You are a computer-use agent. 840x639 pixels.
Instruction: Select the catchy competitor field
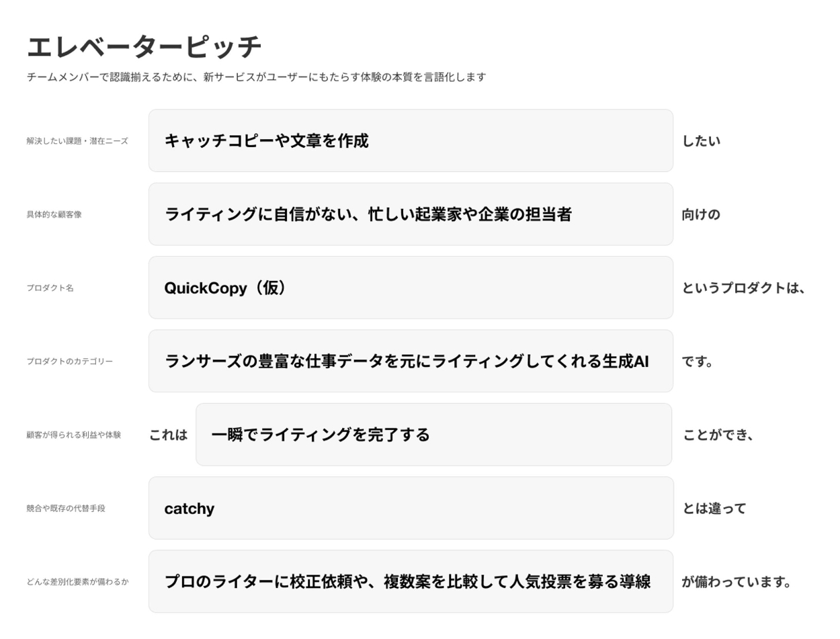pos(410,508)
